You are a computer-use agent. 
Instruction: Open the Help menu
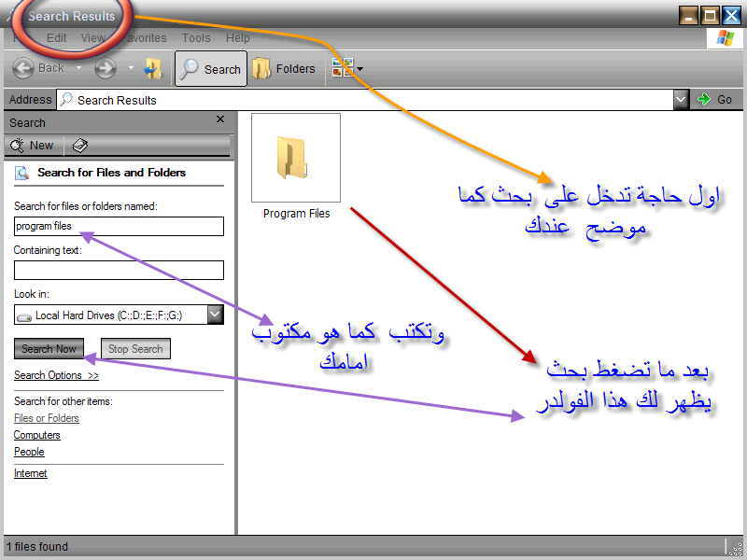tap(238, 38)
